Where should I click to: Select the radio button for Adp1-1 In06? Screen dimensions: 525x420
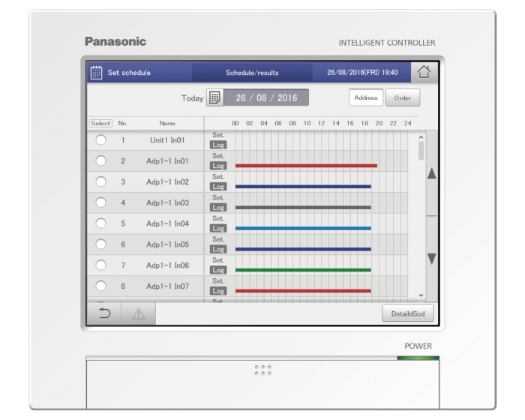[x=101, y=265]
